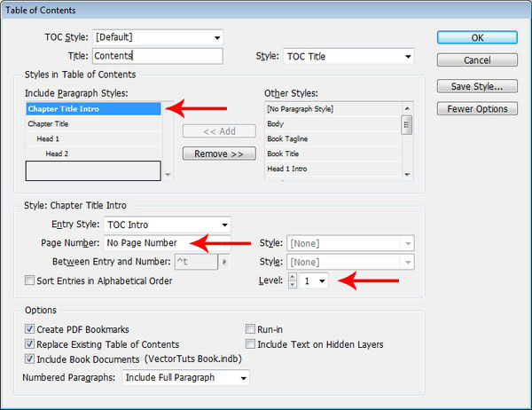Viewport: 532px width, 410px height.
Task: Click Other Styles scroll down arrow
Action: [407, 175]
